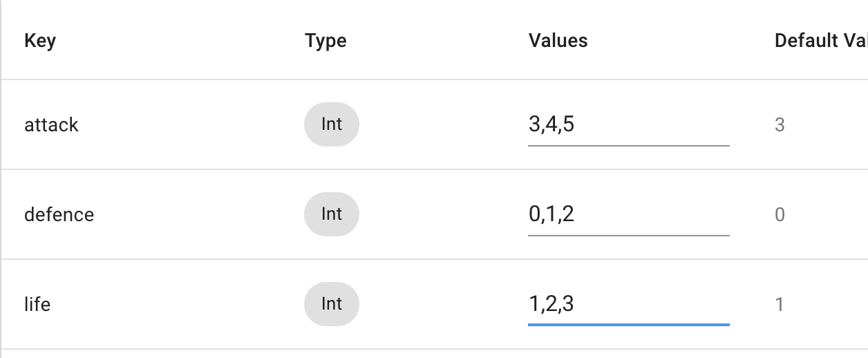This screenshot has width=868, height=358.
Task: Place cursor in empty space after 3,4,5
Action: [652, 125]
